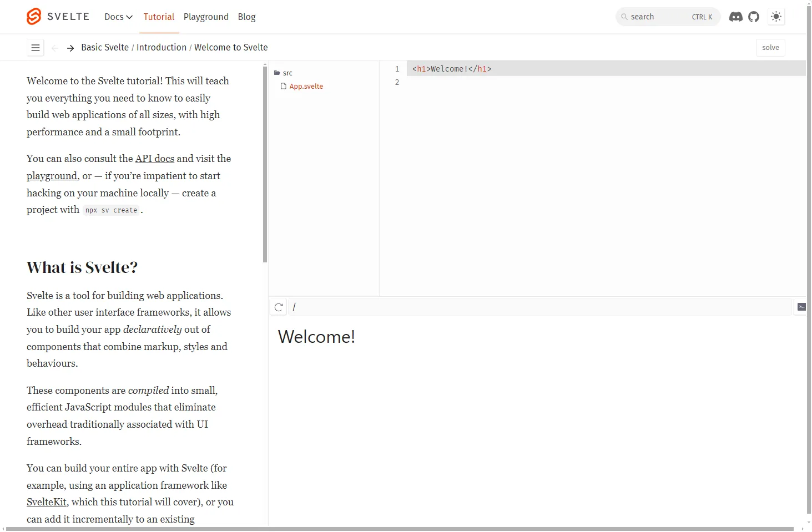Open the Playground page
The height and width of the screenshot is (532, 812).
point(206,17)
